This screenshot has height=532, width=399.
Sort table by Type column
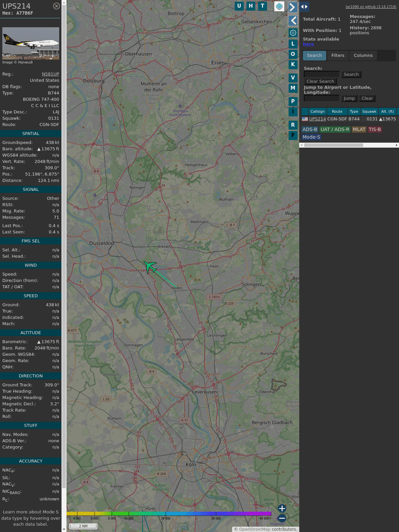(x=354, y=111)
